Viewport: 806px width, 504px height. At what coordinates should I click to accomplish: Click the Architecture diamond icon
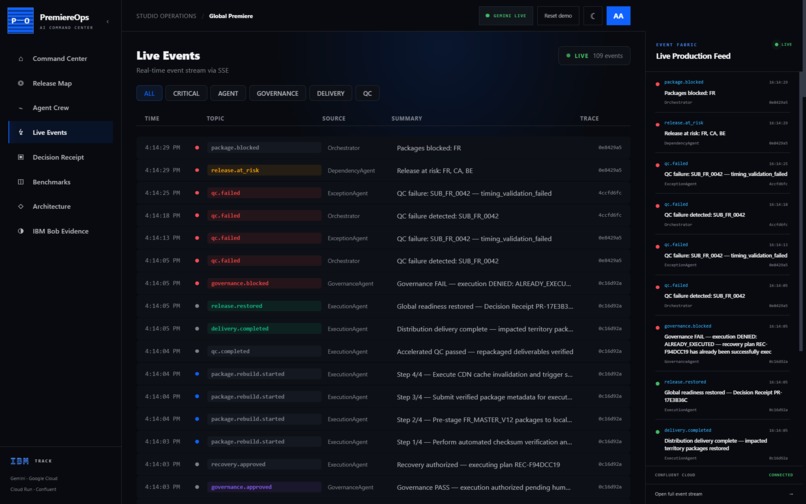(21, 206)
